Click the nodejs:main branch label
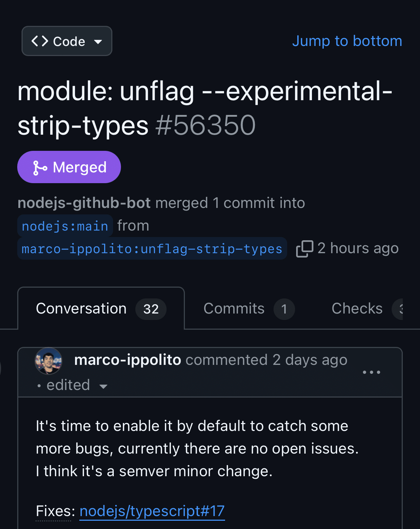420x529 pixels. [65, 226]
